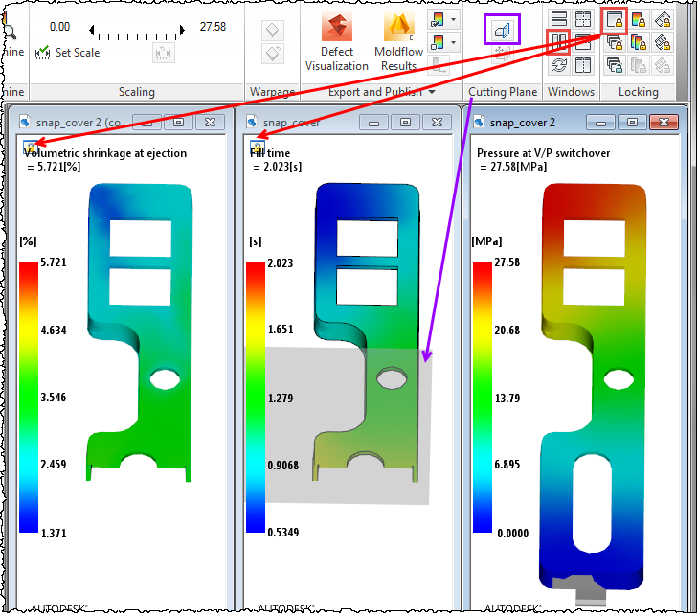Click the color legend bar in Fill time window
Screen dimensions: 698x616
pos(256,398)
